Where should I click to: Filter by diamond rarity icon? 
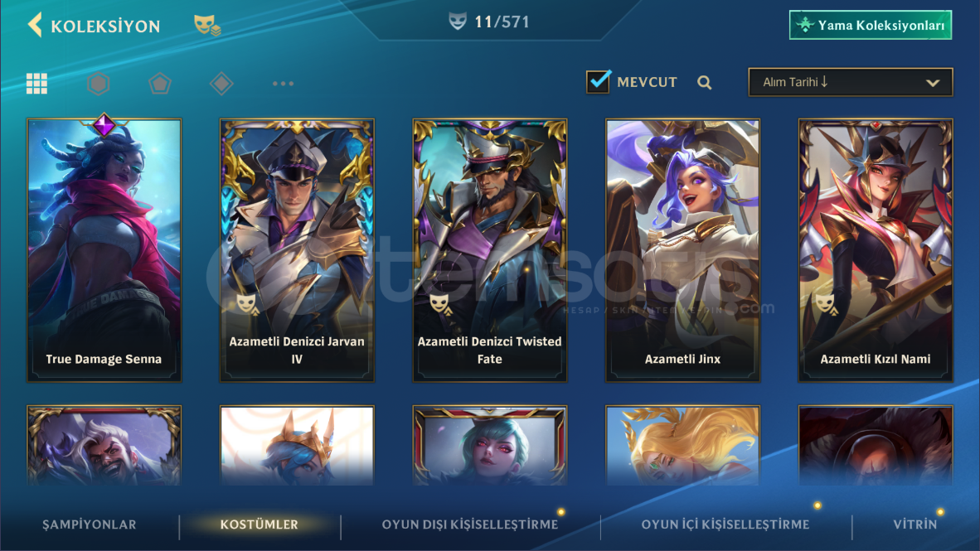221,83
